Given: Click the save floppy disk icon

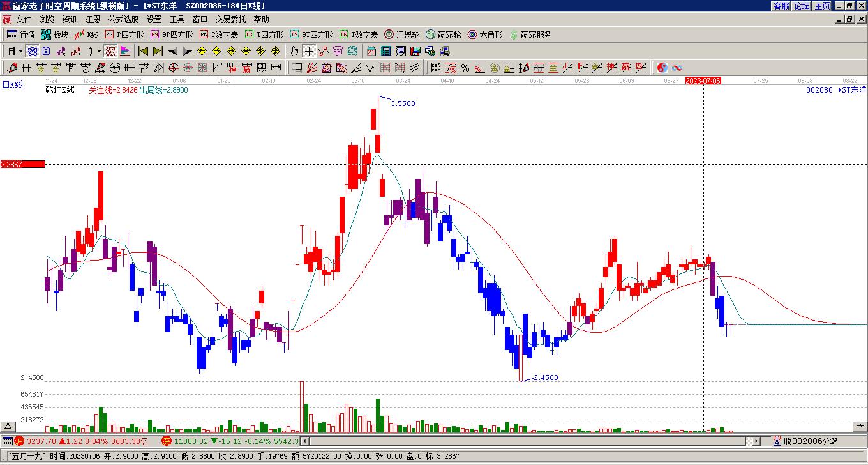Looking at the screenshot, I should tap(415, 51).
